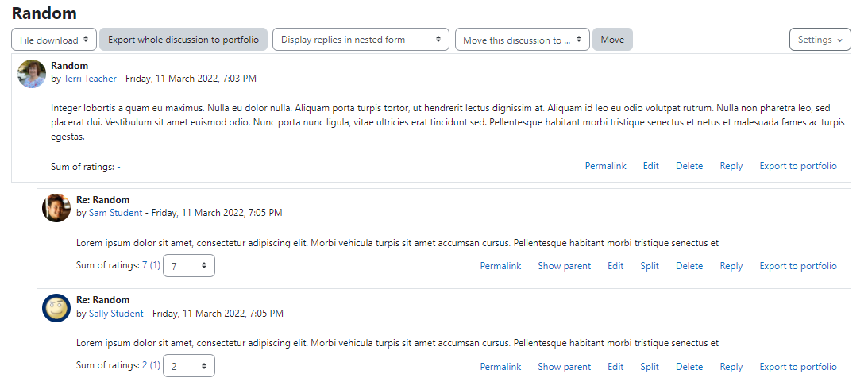
Task: Reply to Sam Student's post
Action: point(731,266)
